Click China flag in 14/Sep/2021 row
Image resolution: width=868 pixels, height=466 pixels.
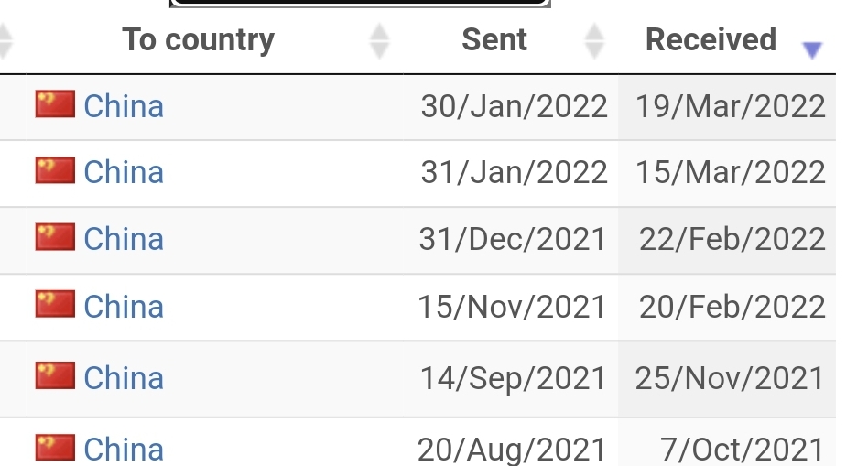coord(55,375)
